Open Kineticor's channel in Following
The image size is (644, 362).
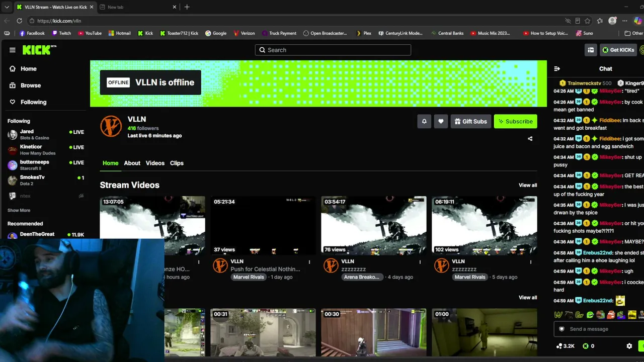pos(45,150)
